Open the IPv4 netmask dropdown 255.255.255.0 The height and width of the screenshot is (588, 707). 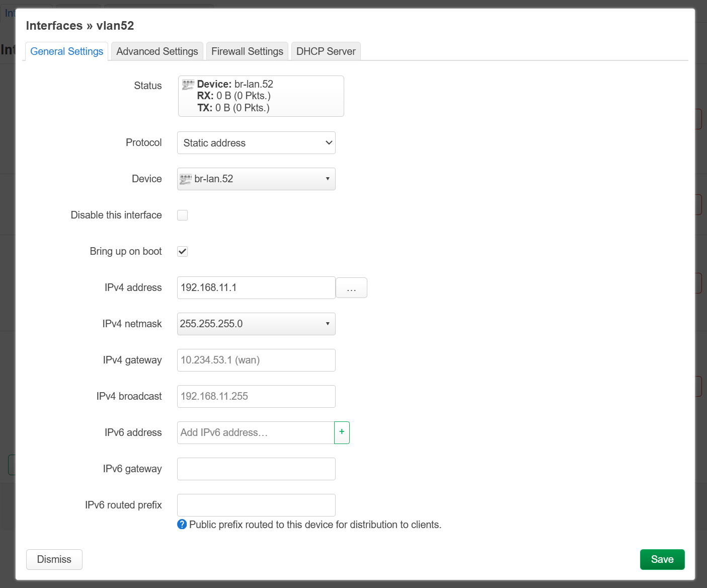[x=256, y=324]
